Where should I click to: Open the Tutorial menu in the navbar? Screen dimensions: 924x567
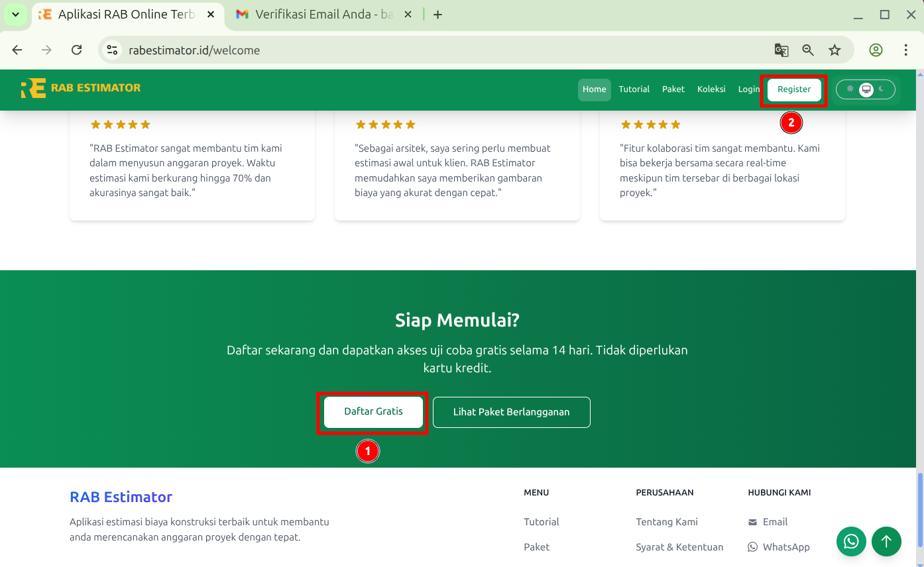[x=634, y=89]
